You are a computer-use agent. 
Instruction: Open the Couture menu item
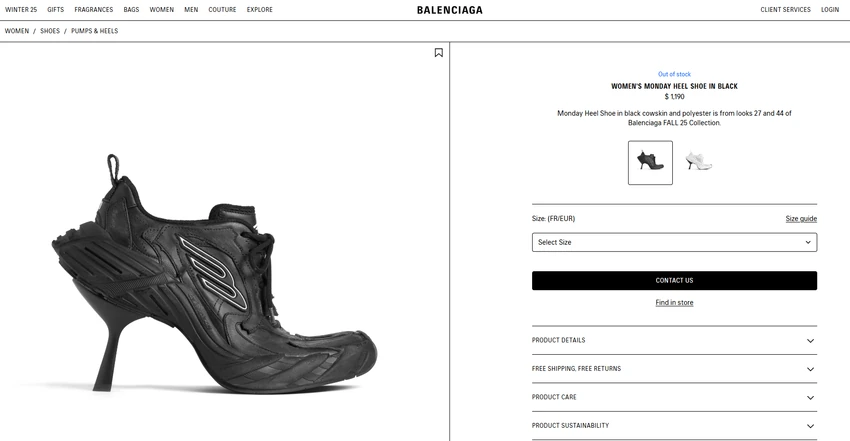222,10
